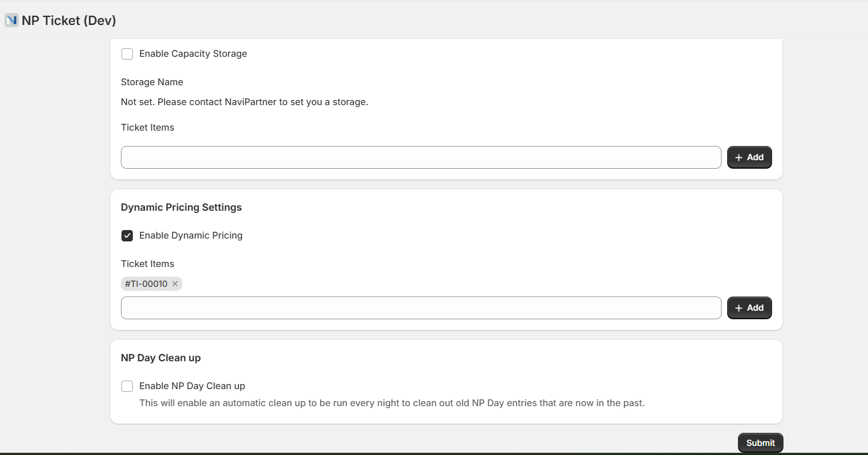
Task: Click the NP Ticket (Dev) title
Action: (69, 20)
